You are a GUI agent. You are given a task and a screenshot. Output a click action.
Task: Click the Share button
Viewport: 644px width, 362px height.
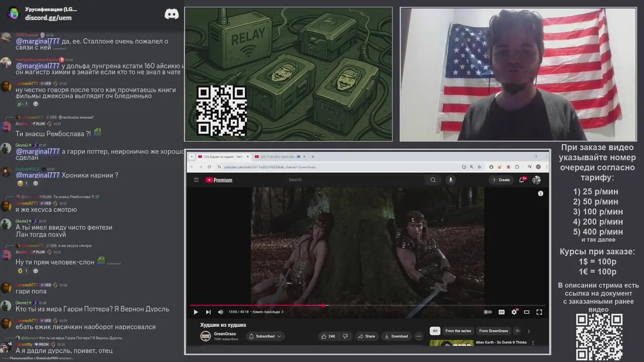point(367,336)
